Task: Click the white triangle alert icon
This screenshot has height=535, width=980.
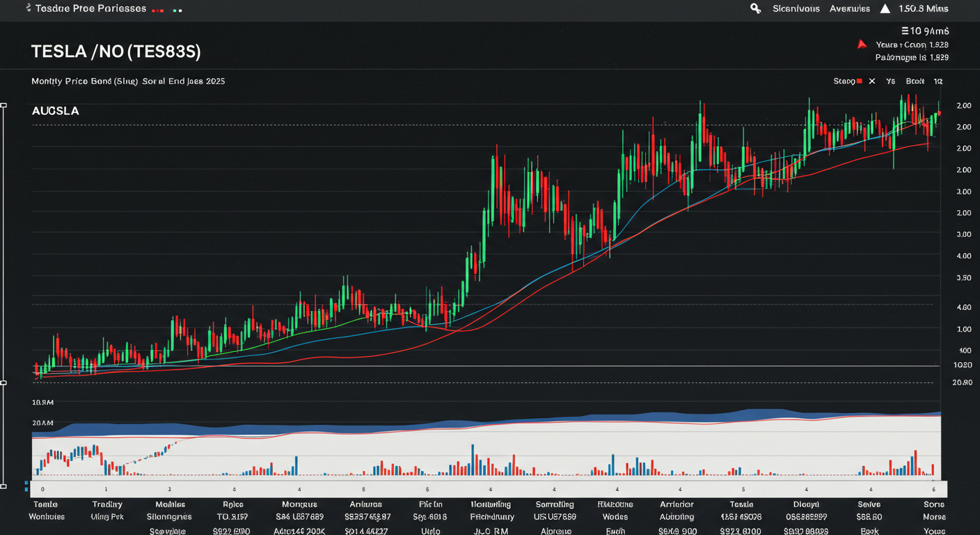Action: [x=885, y=8]
